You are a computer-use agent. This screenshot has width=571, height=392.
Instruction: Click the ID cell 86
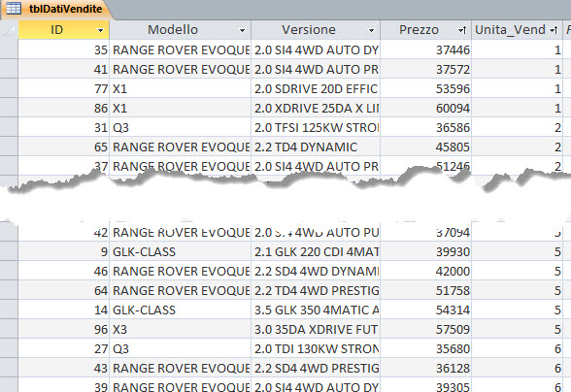pos(64,108)
